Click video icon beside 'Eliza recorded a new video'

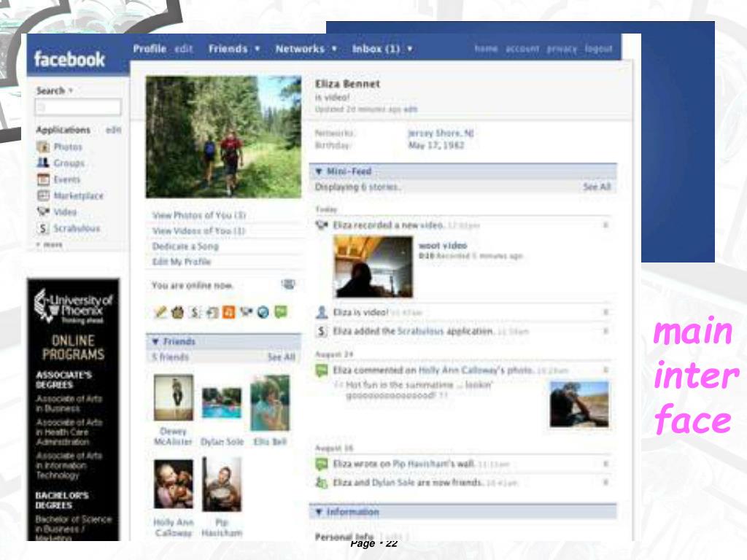coord(322,225)
